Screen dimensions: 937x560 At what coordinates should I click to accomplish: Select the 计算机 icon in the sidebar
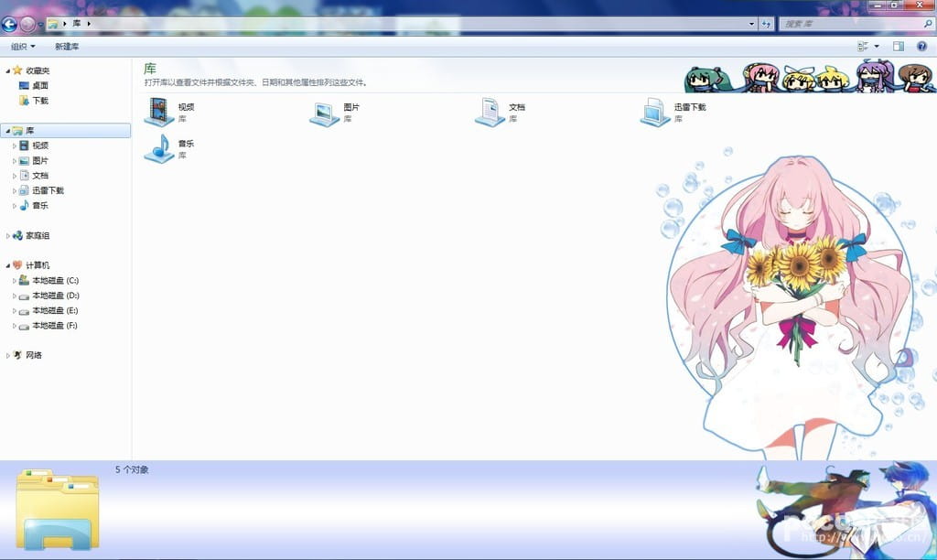tap(17, 264)
